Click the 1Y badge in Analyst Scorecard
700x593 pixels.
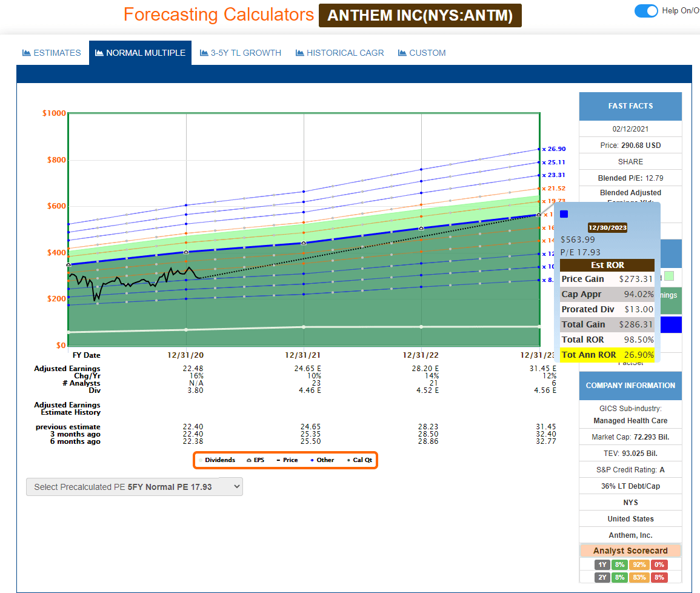coord(602,565)
